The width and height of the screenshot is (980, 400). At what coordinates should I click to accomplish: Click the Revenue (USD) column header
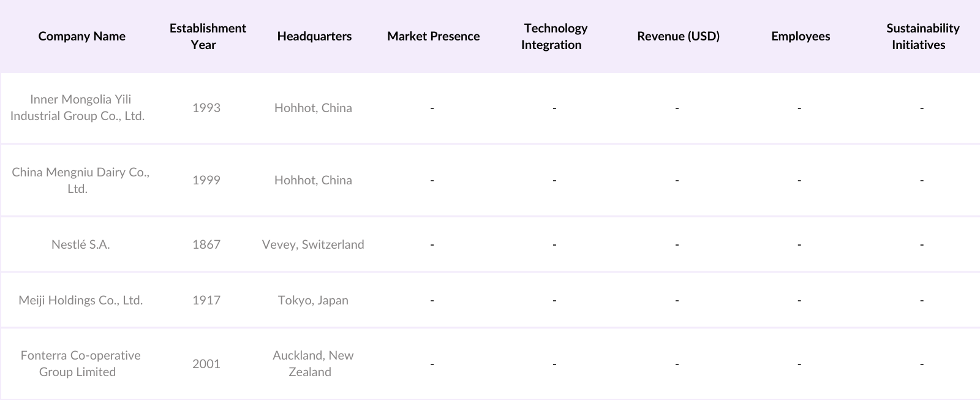pyautogui.click(x=678, y=36)
